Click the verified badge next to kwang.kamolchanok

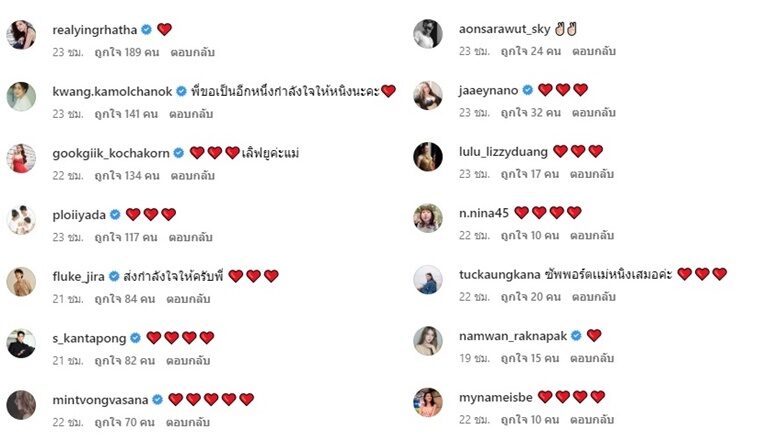pyautogui.click(x=181, y=91)
